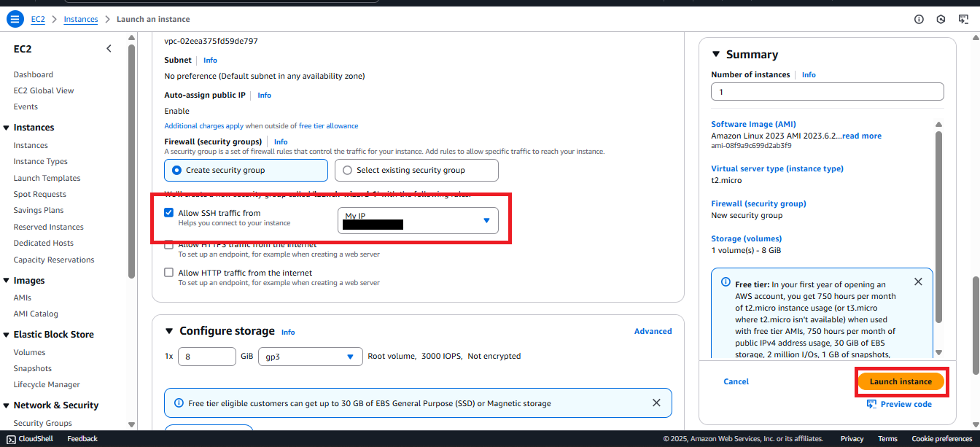The width and height of the screenshot is (980, 447).
Task: Open Dashboard in sidebar
Action: pyautogui.click(x=34, y=74)
